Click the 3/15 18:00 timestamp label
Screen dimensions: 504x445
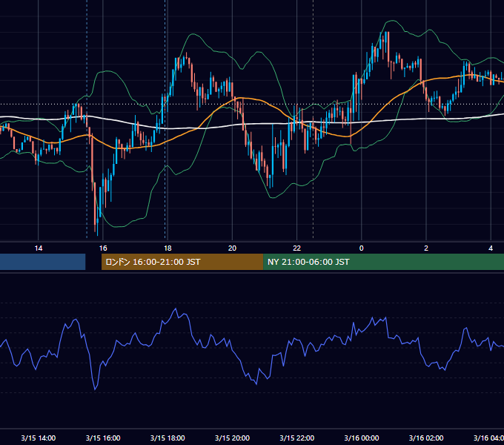coord(168,438)
